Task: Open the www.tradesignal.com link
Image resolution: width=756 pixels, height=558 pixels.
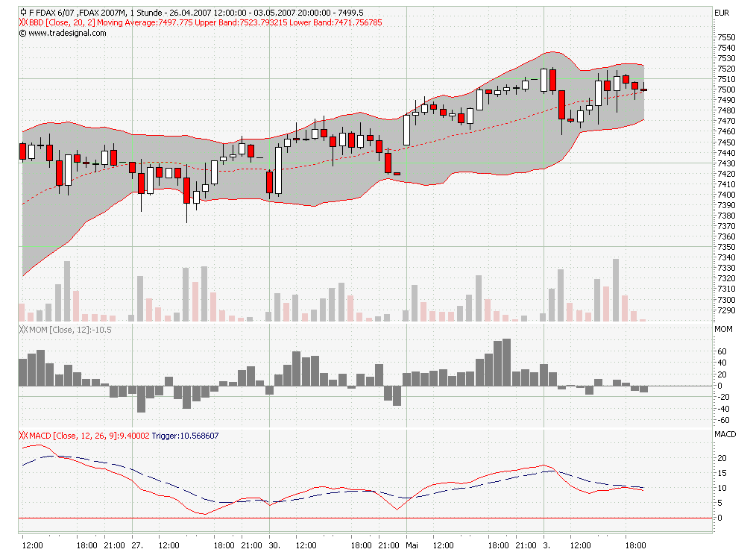Action: pyautogui.click(x=67, y=33)
